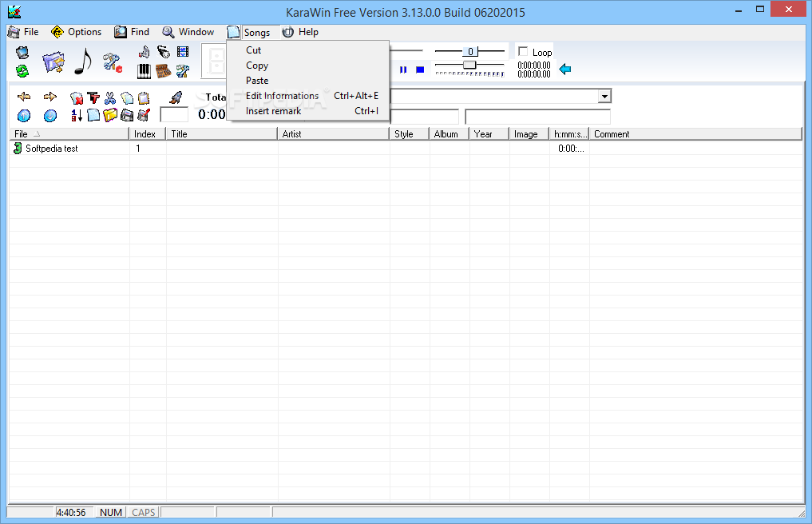Click the Comment column header

click(x=695, y=134)
